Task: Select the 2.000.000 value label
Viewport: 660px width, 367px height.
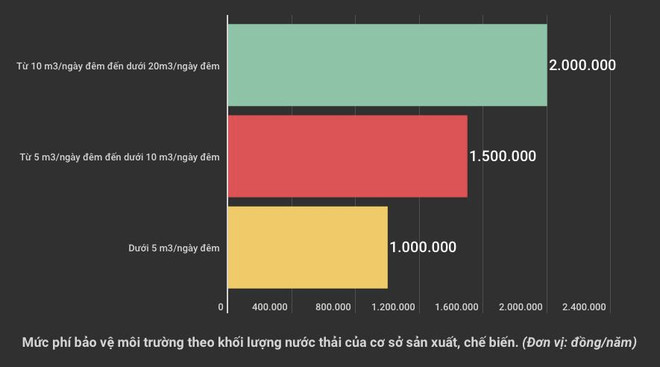Action: (x=582, y=65)
